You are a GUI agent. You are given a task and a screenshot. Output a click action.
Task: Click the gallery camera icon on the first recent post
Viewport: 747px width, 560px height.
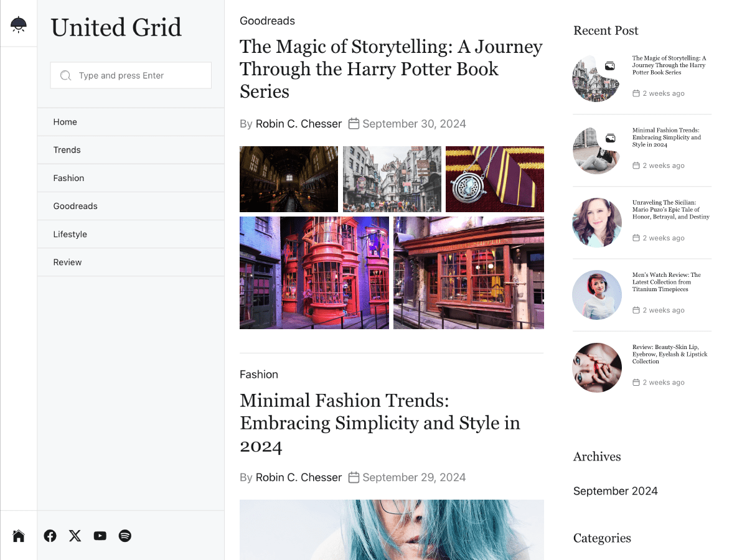[x=610, y=65]
